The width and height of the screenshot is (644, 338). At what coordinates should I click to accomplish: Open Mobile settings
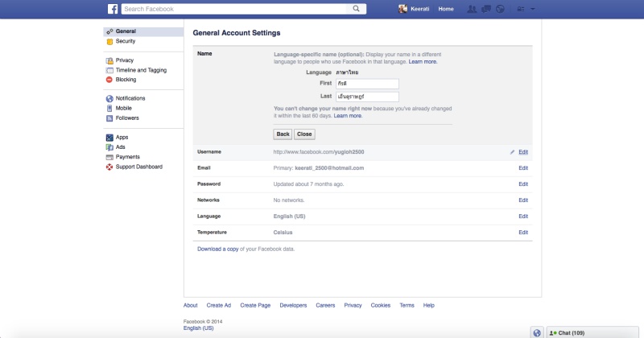(x=124, y=108)
